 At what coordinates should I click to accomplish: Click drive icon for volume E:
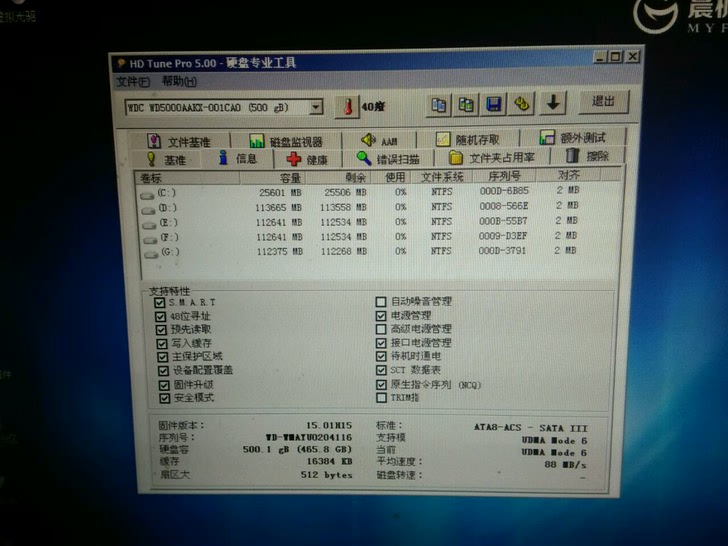149,225
